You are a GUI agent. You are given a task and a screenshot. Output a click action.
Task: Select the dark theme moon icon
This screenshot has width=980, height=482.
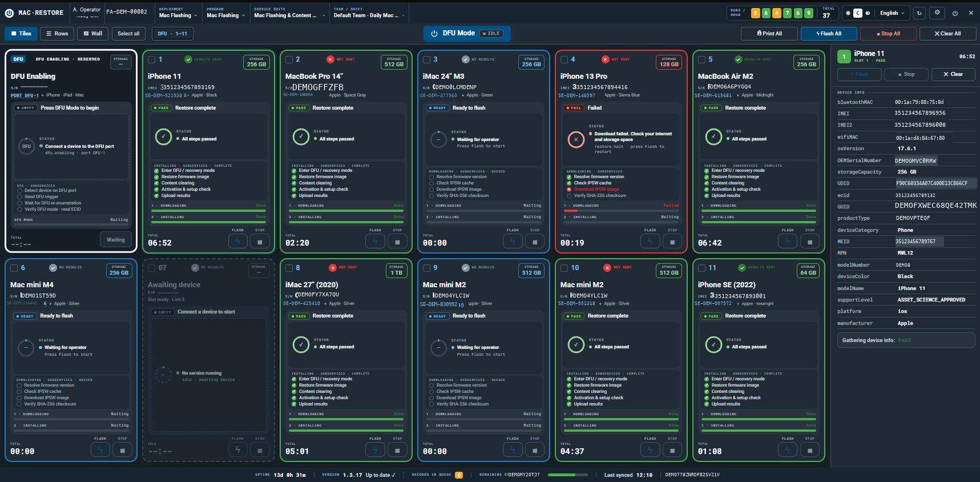click(x=858, y=13)
